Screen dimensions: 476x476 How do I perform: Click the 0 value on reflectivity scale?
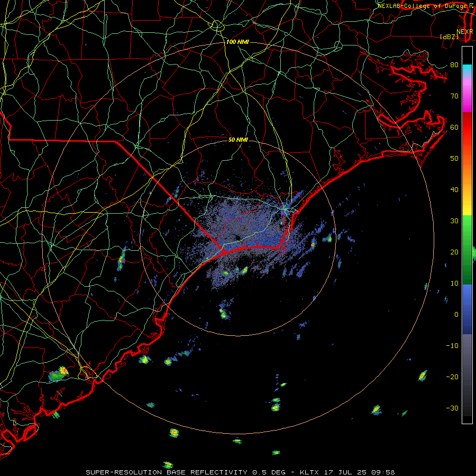click(x=456, y=315)
